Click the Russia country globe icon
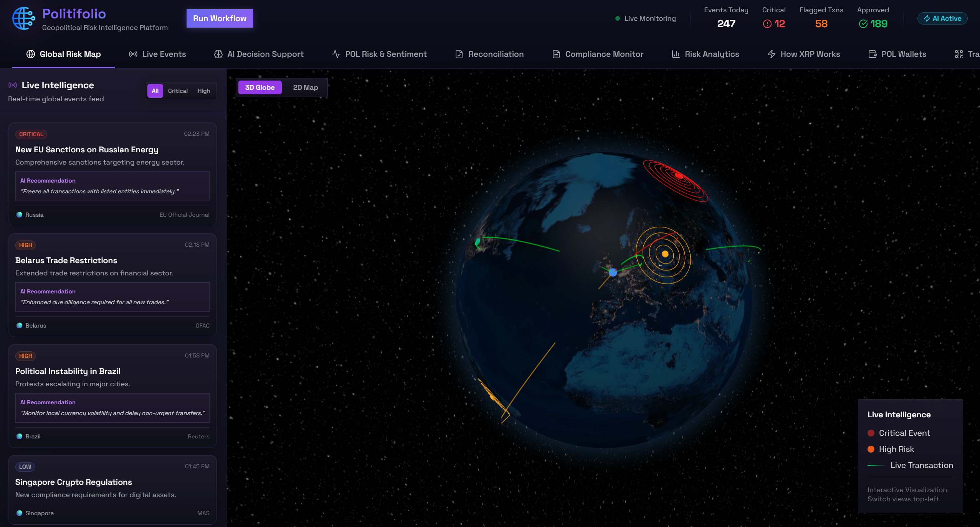 19,215
